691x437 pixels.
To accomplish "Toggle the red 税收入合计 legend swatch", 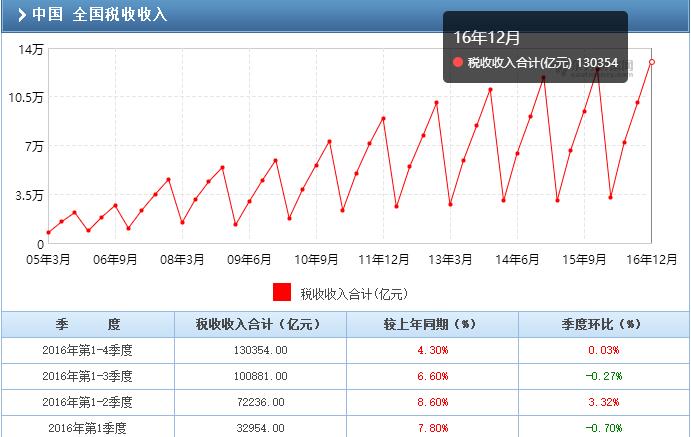I will (282, 293).
